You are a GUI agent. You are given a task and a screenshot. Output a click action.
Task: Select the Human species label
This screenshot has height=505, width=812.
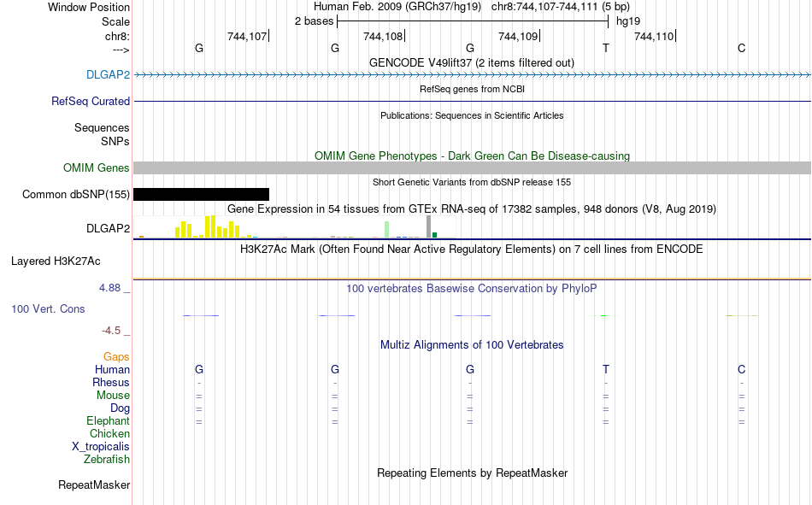point(112,369)
